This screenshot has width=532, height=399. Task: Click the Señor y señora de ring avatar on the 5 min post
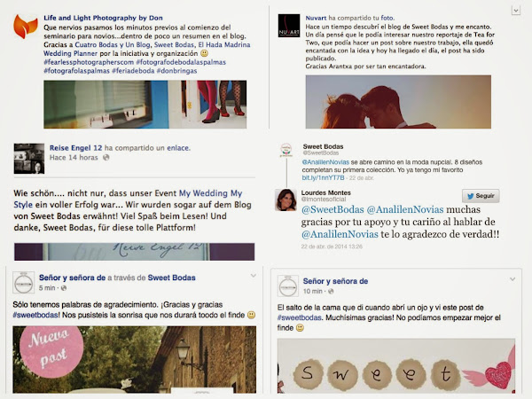[23, 282]
